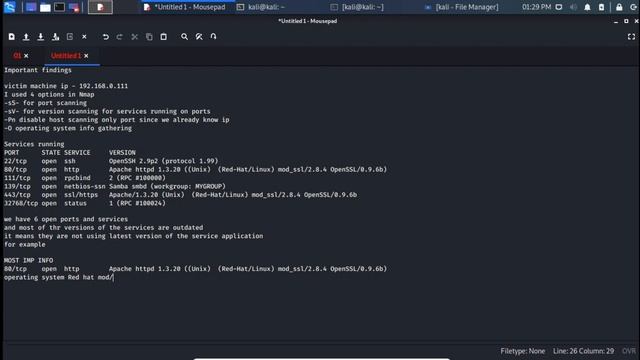Image resolution: width=640 pixels, height=360 pixels.
Task: Save the document using the toolbar icon
Action: [x=41, y=37]
